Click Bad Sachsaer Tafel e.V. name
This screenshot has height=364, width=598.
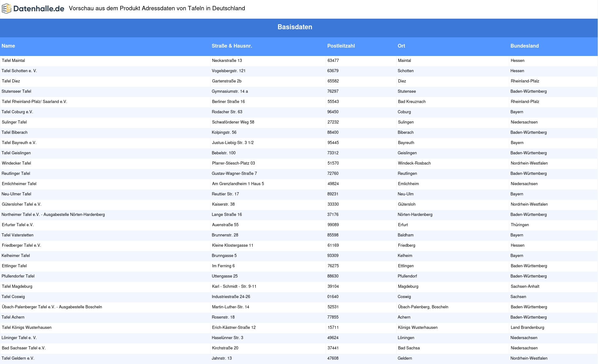tap(24, 348)
